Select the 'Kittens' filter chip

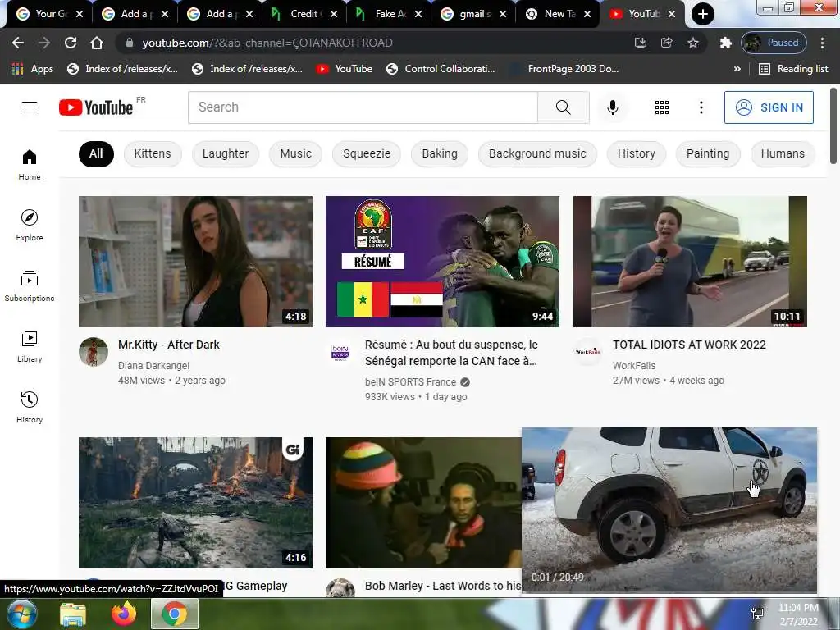tap(153, 153)
